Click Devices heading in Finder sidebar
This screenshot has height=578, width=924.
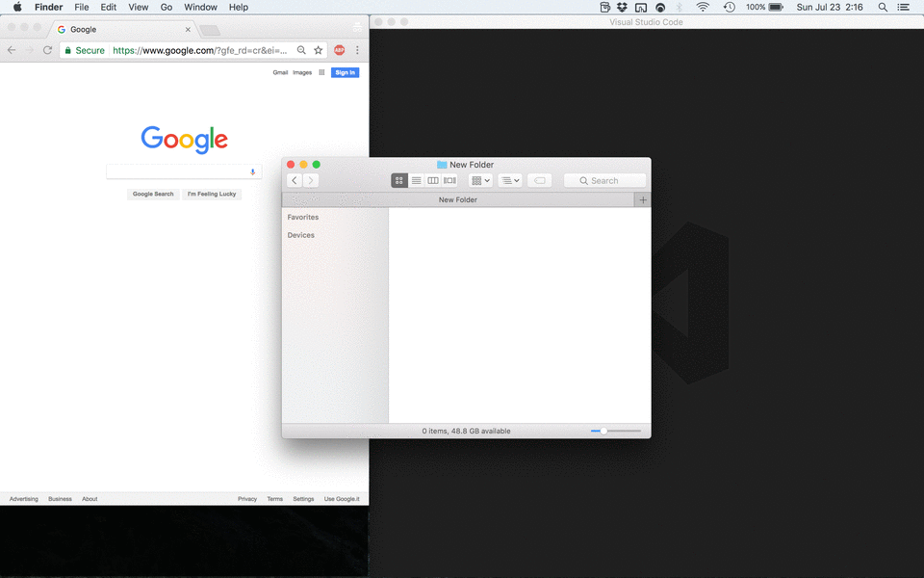[x=300, y=235]
